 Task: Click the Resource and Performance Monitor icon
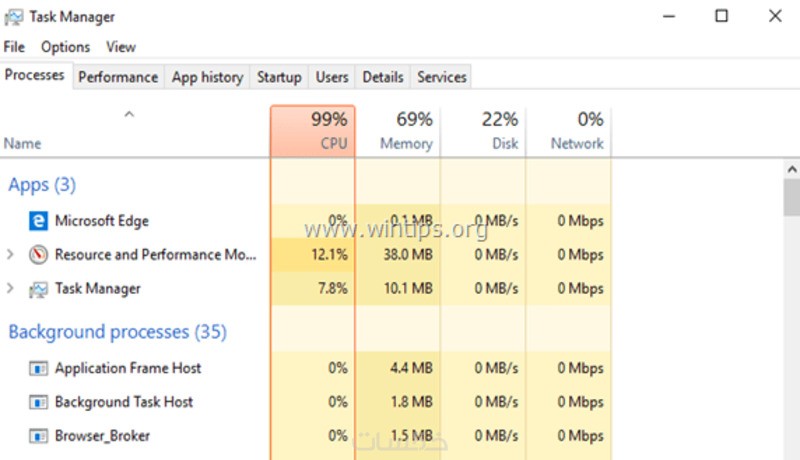(x=38, y=255)
